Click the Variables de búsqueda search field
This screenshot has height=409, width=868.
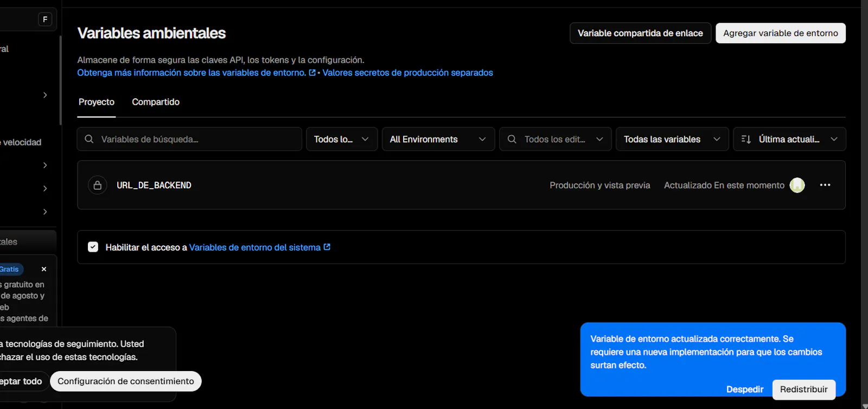189,139
